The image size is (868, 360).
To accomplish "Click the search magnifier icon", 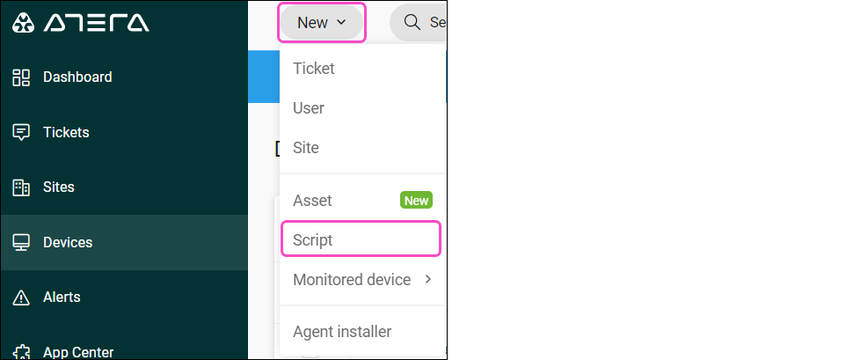I will tap(412, 22).
